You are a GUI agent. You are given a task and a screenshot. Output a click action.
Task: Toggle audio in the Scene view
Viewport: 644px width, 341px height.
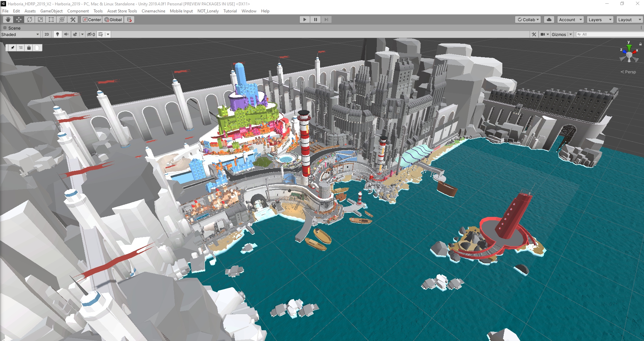tap(66, 34)
